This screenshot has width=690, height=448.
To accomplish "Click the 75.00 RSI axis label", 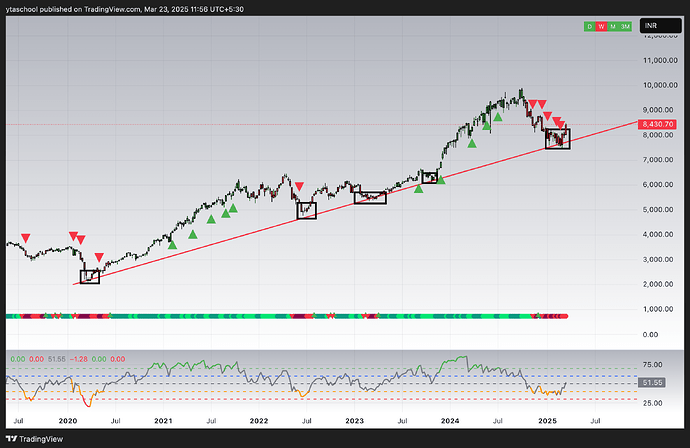I will click(652, 364).
